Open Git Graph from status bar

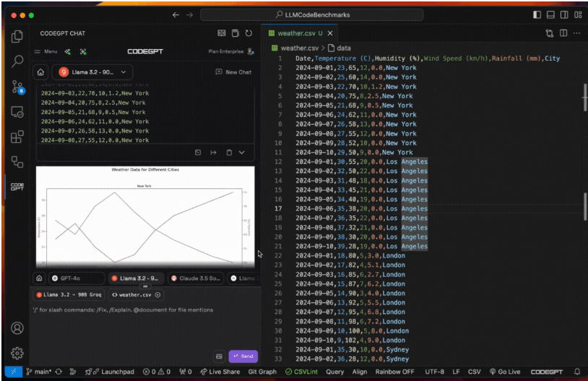(262, 372)
